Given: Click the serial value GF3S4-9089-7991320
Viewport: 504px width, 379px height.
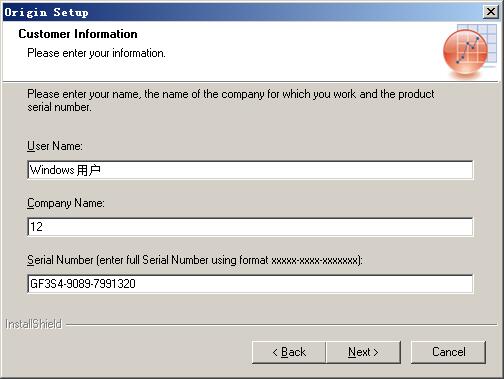Looking at the screenshot, I should (x=83, y=284).
